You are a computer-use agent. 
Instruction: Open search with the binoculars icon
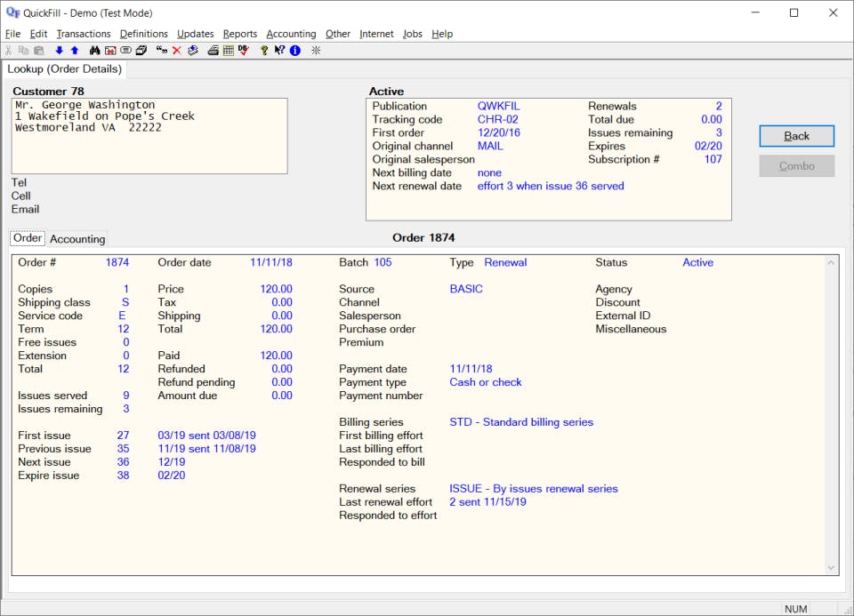pyautogui.click(x=96, y=51)
